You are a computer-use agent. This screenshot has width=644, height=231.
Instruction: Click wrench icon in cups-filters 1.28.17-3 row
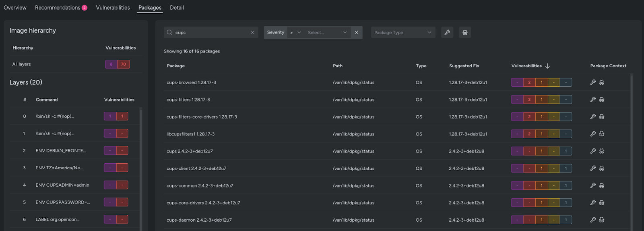(x=593, y=100)
